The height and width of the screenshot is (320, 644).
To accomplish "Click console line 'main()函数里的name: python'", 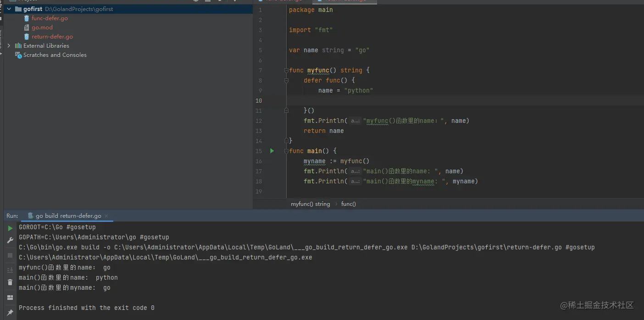I will (68, 278).
